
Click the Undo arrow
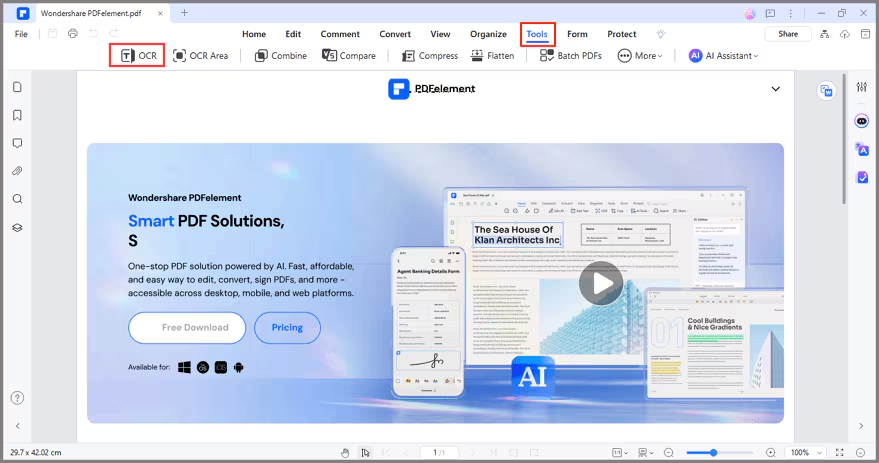click(93, 34)
